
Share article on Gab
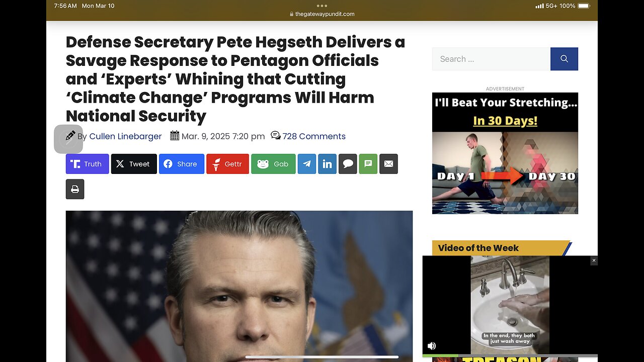(x=273, y=164)
